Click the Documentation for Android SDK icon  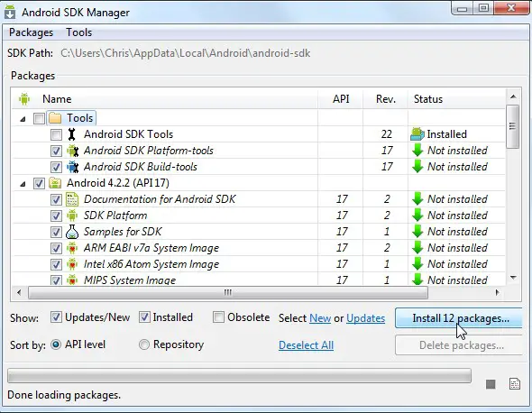pos(72,199)
